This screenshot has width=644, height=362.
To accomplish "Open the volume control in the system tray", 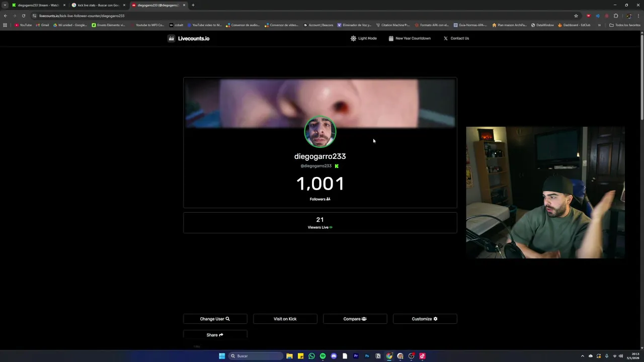I will point(620,356).
